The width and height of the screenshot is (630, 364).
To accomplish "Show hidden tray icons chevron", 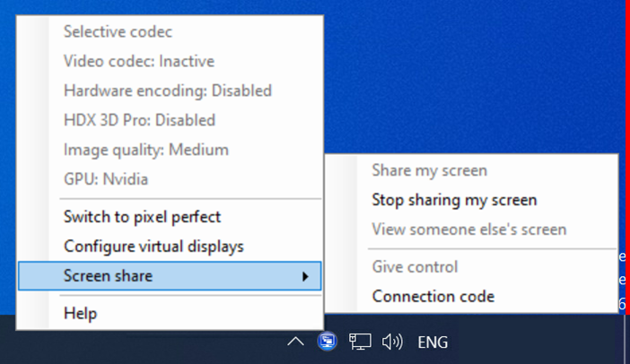I will tap(294, 342).
